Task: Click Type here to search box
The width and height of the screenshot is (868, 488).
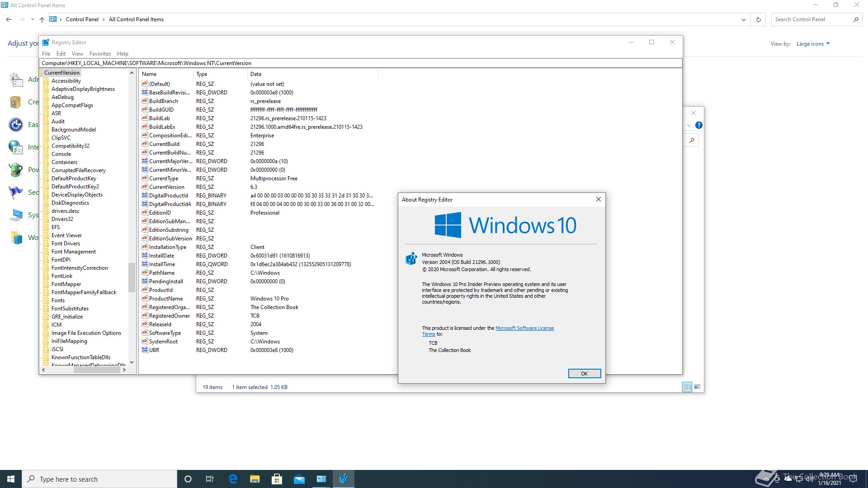Action: point(99,479)
